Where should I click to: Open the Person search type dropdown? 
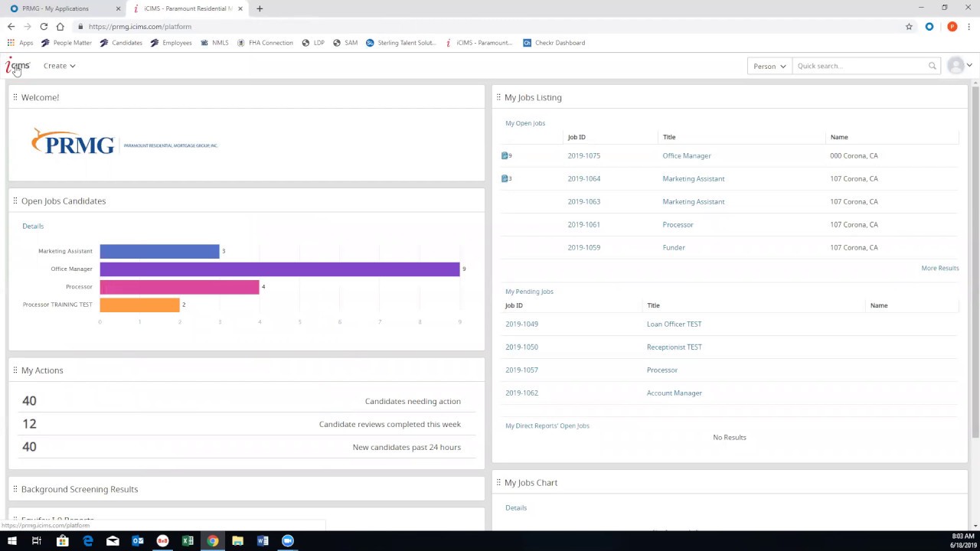pyautogui.click(x=769, y=66)
